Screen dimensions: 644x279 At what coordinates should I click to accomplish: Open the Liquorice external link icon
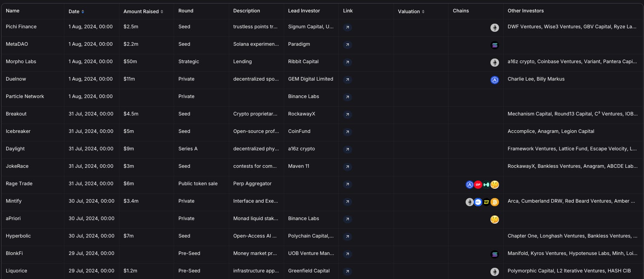tap(348, 271)
